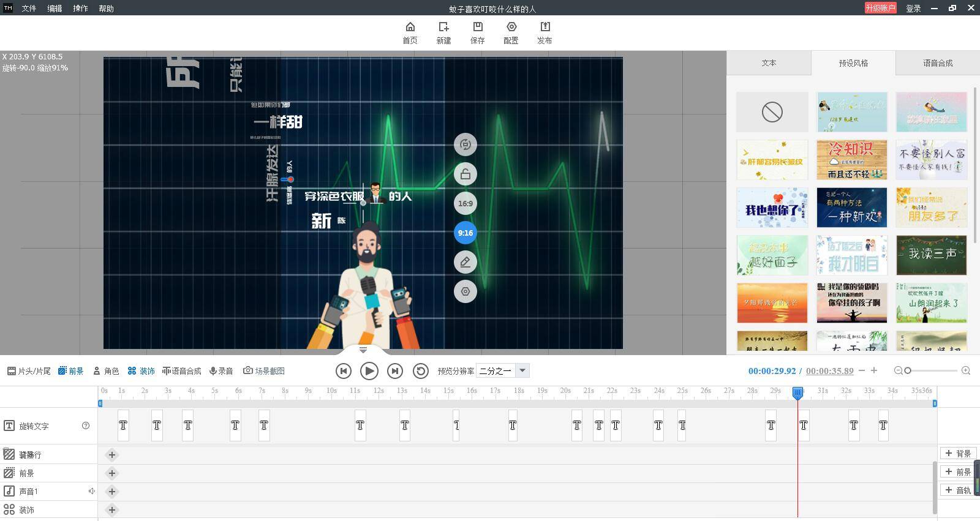Click the 升级账户 button
This screenshot has height=521, width=980.
click(881, 8)
